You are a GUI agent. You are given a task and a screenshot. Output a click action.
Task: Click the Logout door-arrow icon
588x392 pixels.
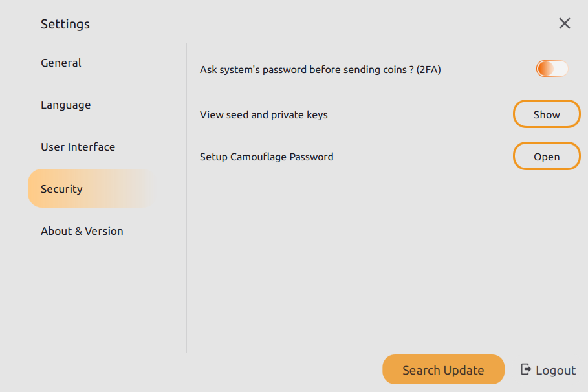pyautogui.click(x=526, y=369)
